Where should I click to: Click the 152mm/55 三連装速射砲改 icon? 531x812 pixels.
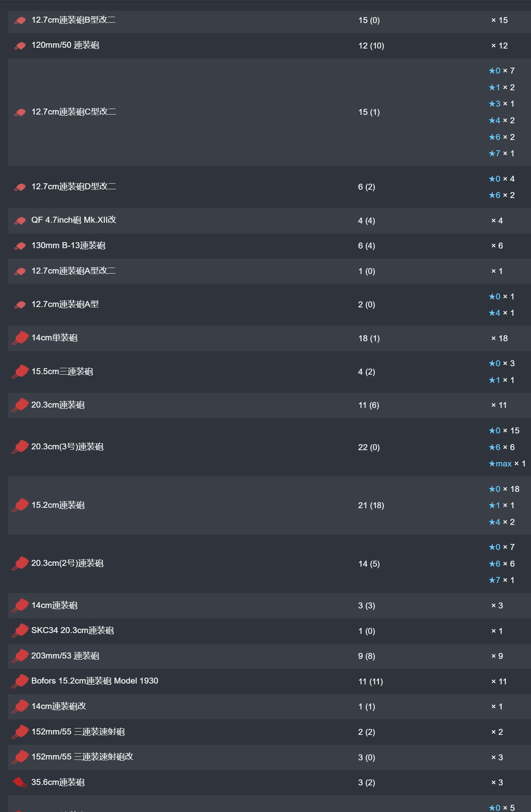(20, 757)
